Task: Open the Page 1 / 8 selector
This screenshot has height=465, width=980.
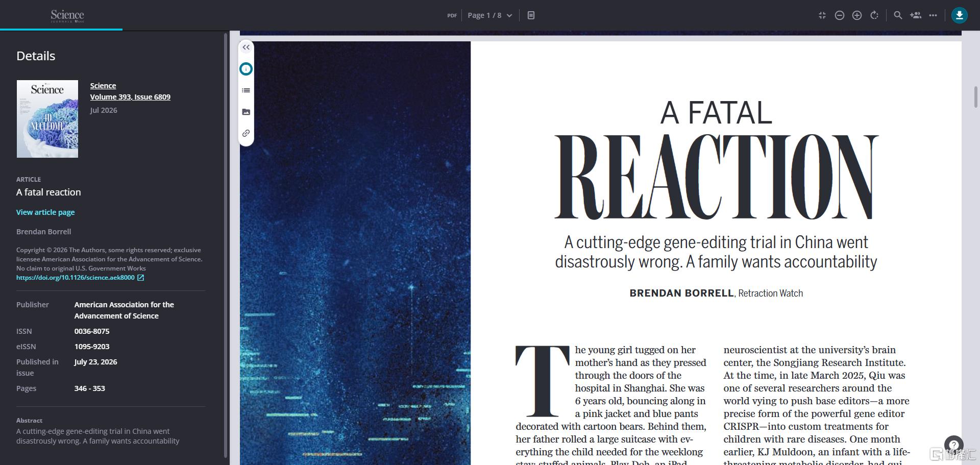Action: point(490,15)
